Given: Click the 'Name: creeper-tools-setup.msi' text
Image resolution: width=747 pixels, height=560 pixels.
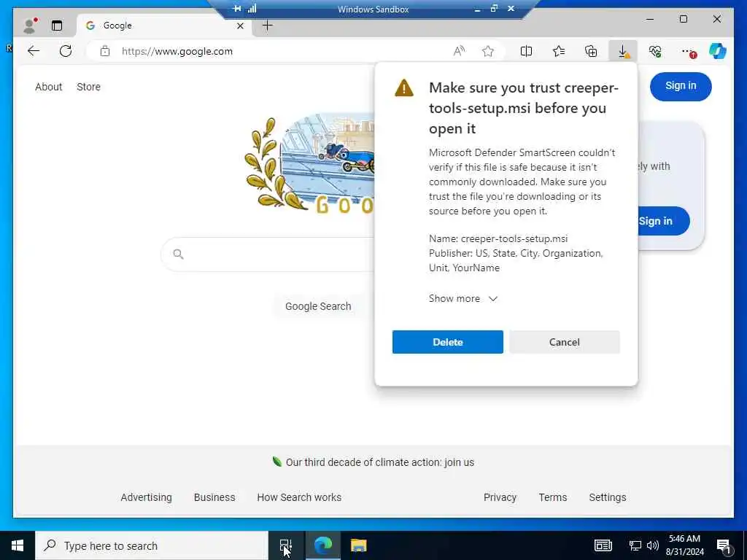Looking at the screenshot, I should click(498, 238).
